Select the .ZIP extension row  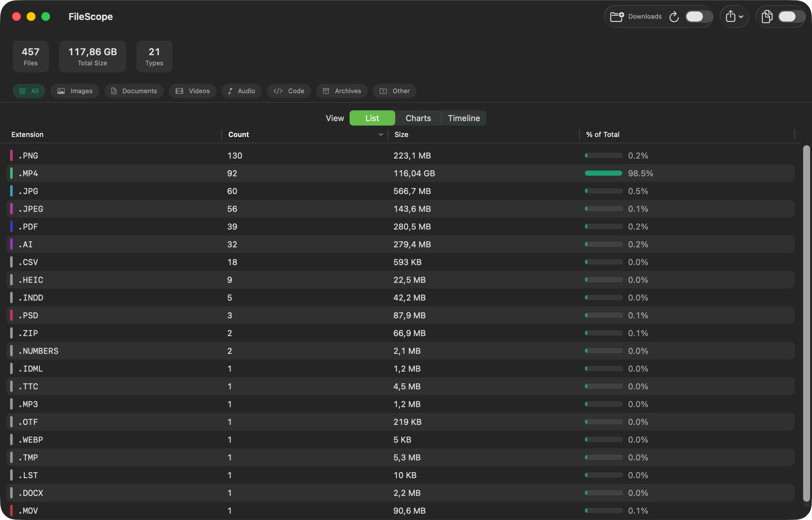point(401,333)
